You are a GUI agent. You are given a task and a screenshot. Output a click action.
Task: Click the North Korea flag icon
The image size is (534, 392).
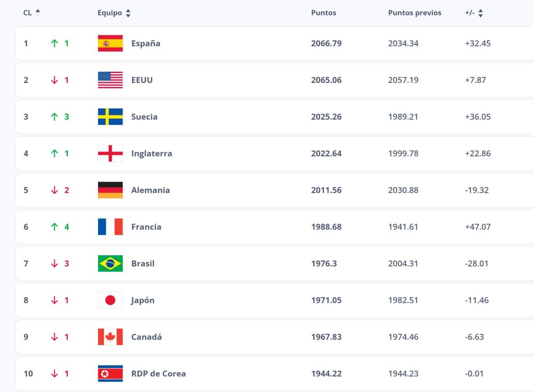110,374
